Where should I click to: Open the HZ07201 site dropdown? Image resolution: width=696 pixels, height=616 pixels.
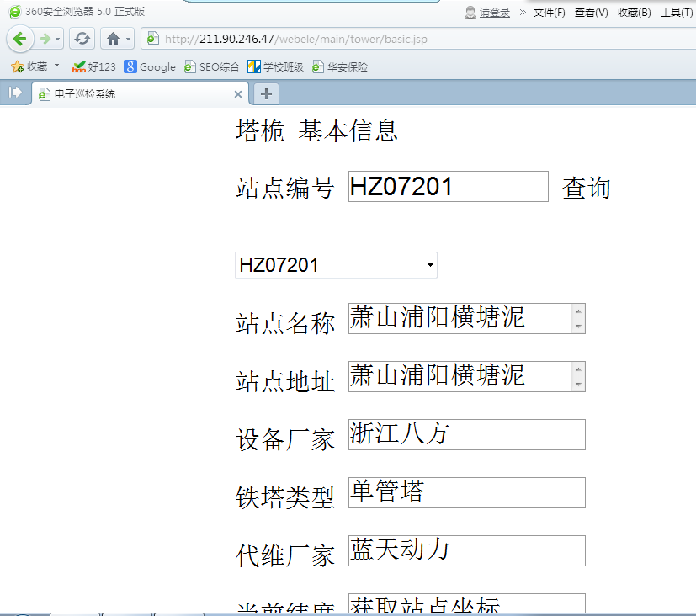pos(336,265)
